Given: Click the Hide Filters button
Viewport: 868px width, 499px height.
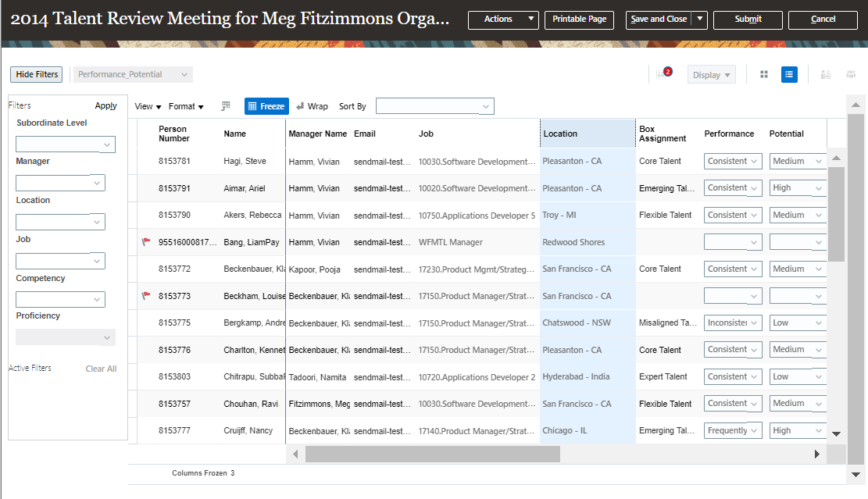Looking at the screenshot, I should (37, 74).
